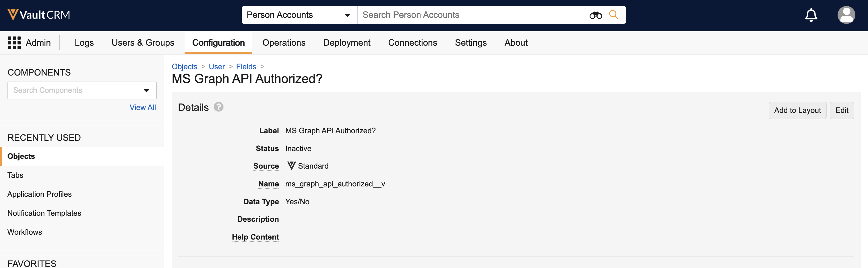This screenshot has width=868, height=268.
Task: Click the orange magnifier search icon
Action: click(x=613, y=15)
